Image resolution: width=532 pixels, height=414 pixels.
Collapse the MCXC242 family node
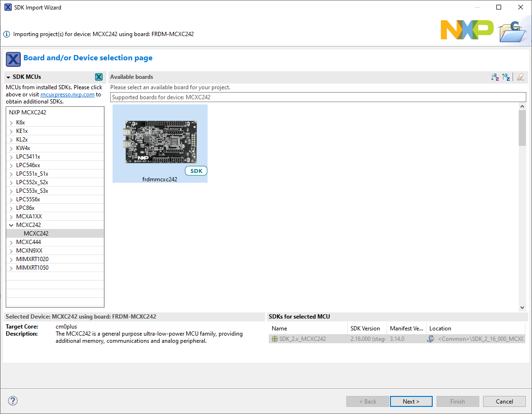click(11, 225)
